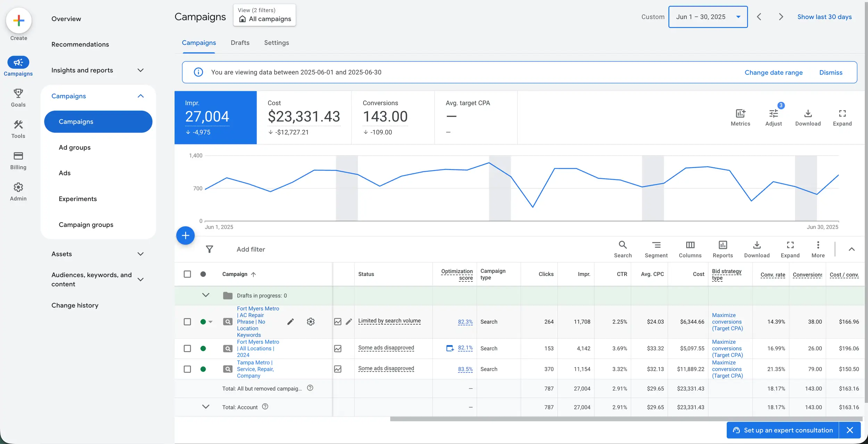Check the Fort Myers All Locations checkbox
868x444 pixels.
coord(187,349)
